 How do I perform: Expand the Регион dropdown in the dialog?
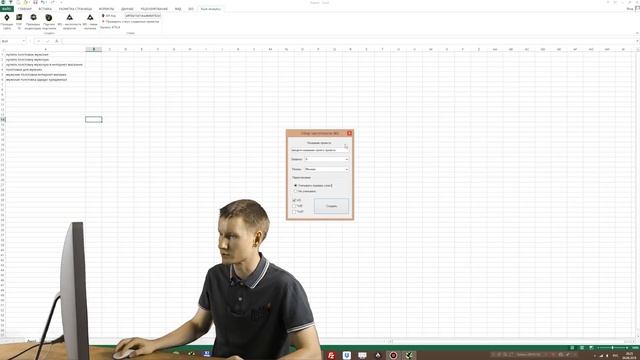(x=347, y=169)
